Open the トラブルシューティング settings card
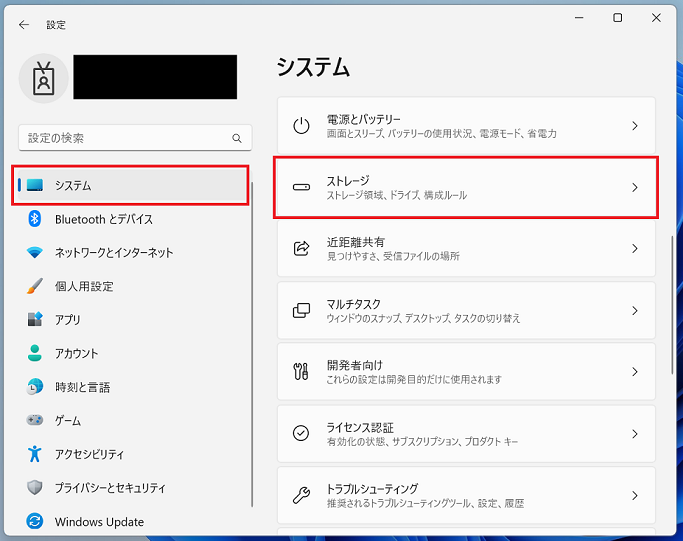 (x=466, y=495)
